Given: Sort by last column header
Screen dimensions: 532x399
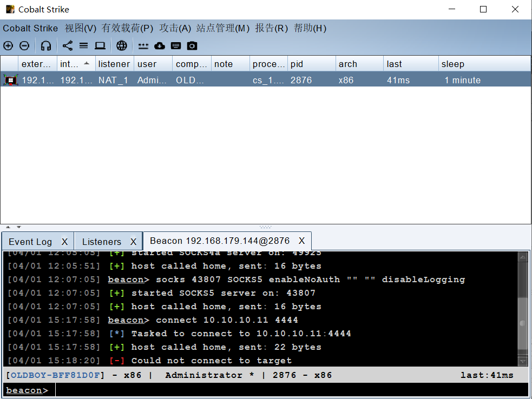Looking at the screenshot, I should click(x=411, y=64).
